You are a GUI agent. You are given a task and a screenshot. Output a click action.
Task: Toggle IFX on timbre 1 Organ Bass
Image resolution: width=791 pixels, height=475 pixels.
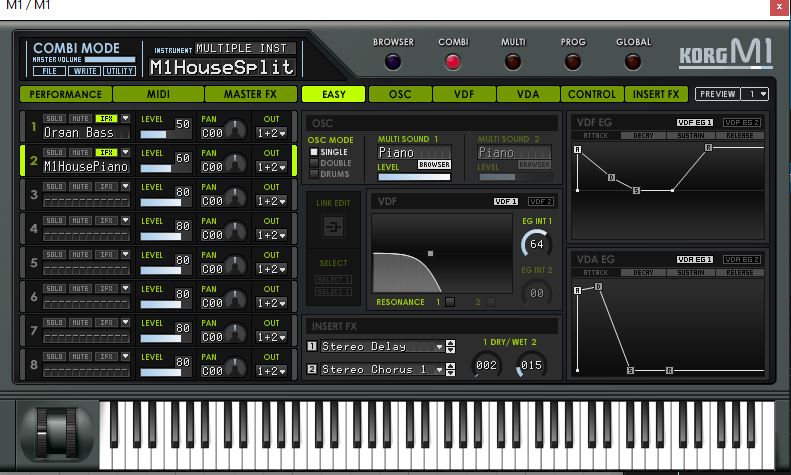pos(106,118)
